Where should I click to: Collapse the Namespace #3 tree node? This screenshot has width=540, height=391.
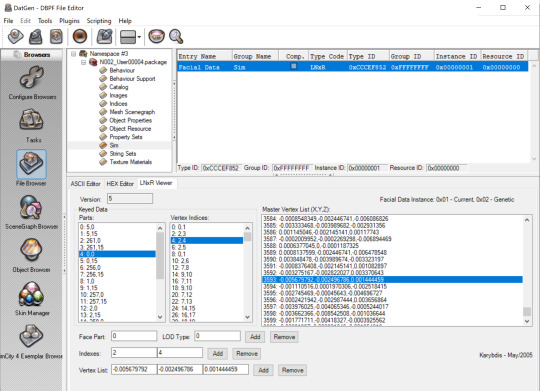[73, 54]
